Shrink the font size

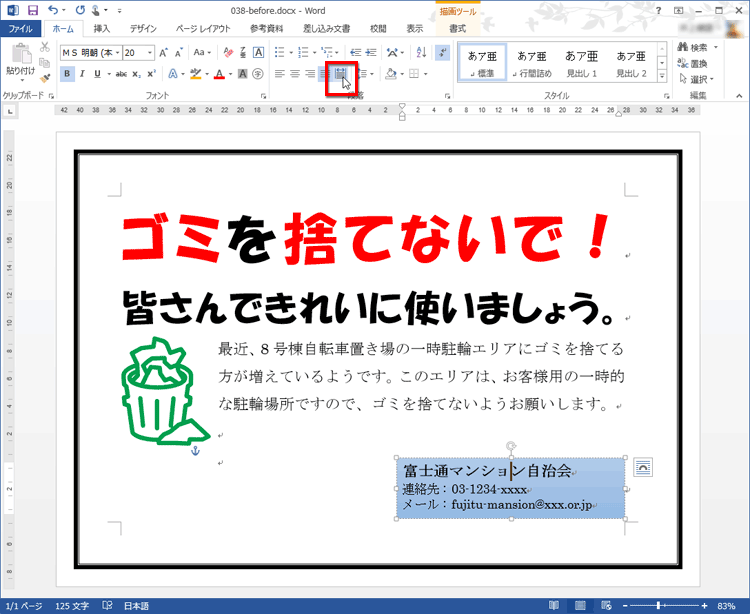point(179,53)
